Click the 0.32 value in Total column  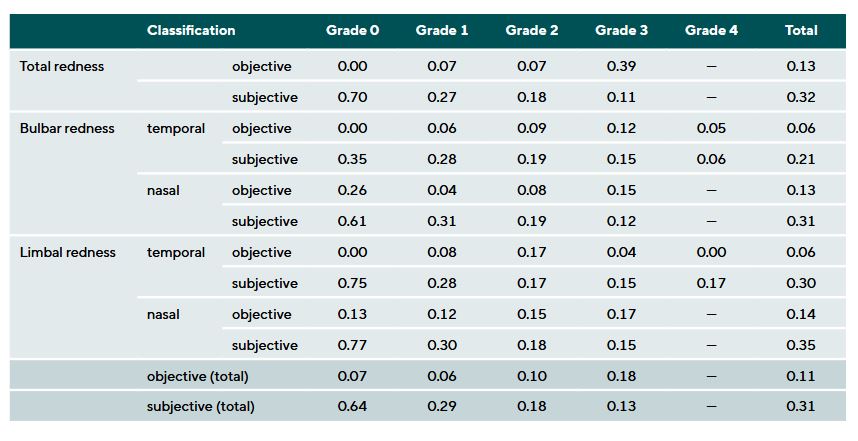801,97
